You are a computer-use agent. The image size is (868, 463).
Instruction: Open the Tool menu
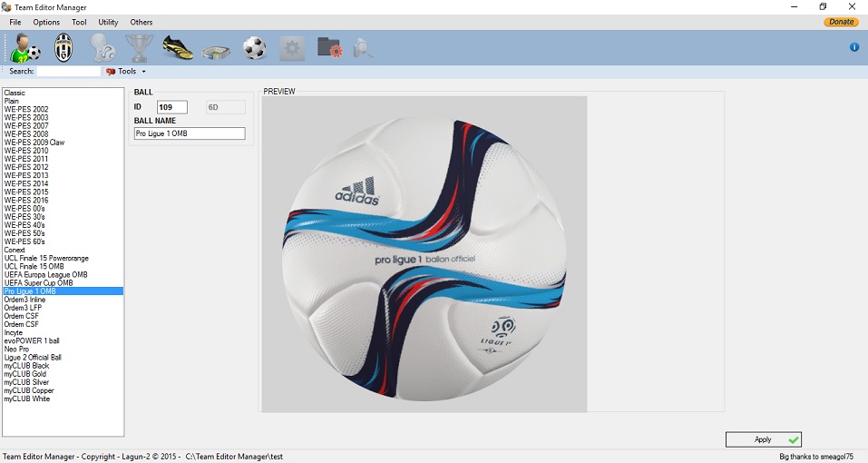(x=79, y=22)
